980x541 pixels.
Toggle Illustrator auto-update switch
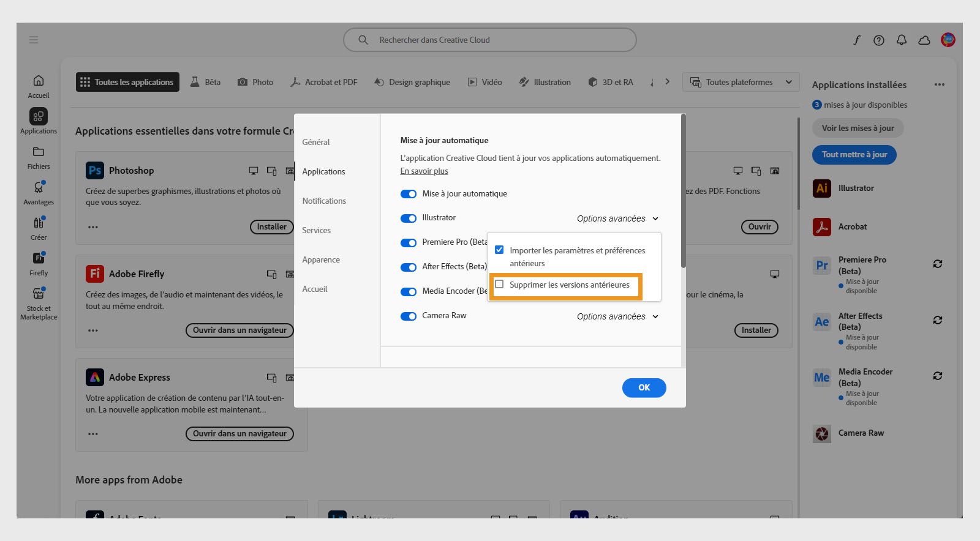click(x=409, y=218)
